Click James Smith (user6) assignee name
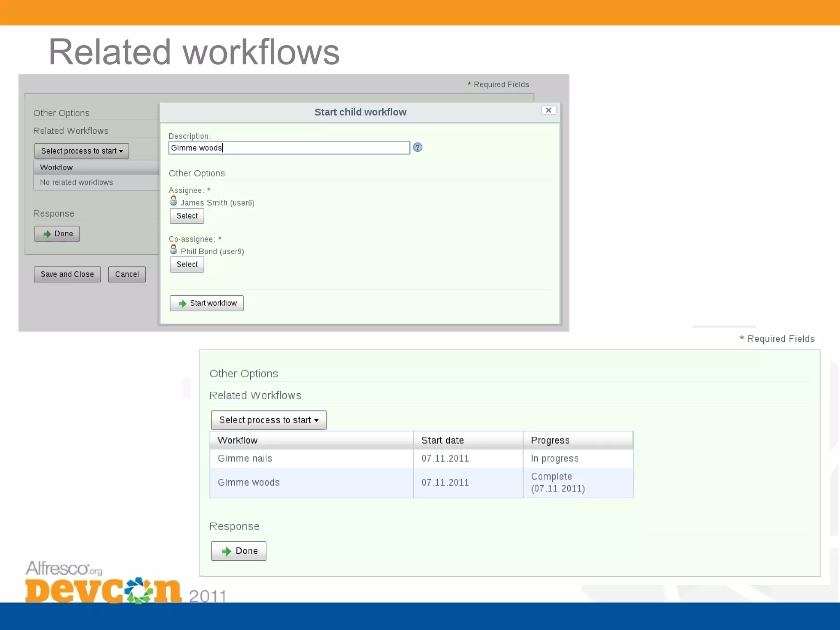The image size is (840, 630). pos(217,203)
